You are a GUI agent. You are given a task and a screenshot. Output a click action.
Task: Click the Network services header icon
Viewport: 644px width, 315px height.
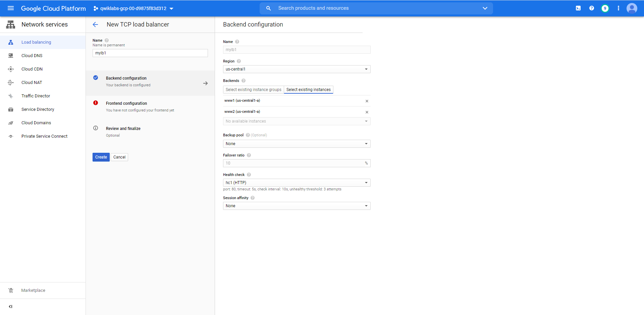pyautogui.click(x=11, y=25)
